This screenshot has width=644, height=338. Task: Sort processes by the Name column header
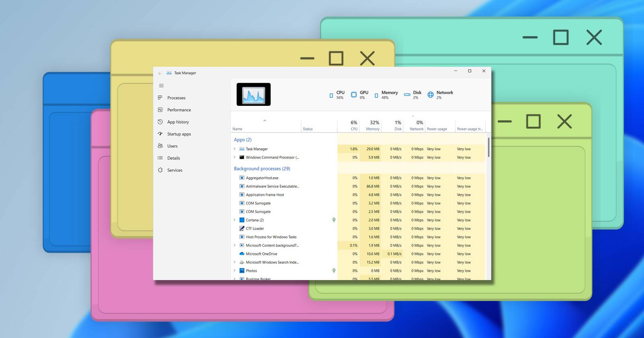click(x=266, y=126)
